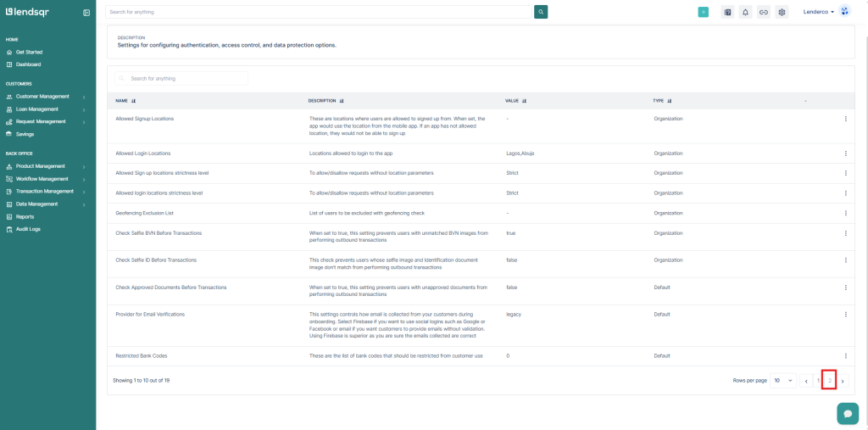Image resolution: width=868 pixels, height=430 pixels.
Task: Go to page 2 of the table
Action: pyautogui.click(x=829, y=381)
